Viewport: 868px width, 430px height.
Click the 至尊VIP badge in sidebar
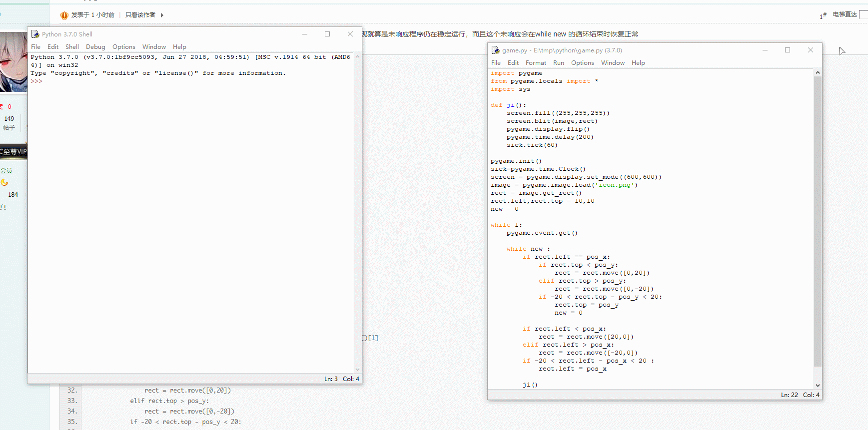[x=13, y=151]
